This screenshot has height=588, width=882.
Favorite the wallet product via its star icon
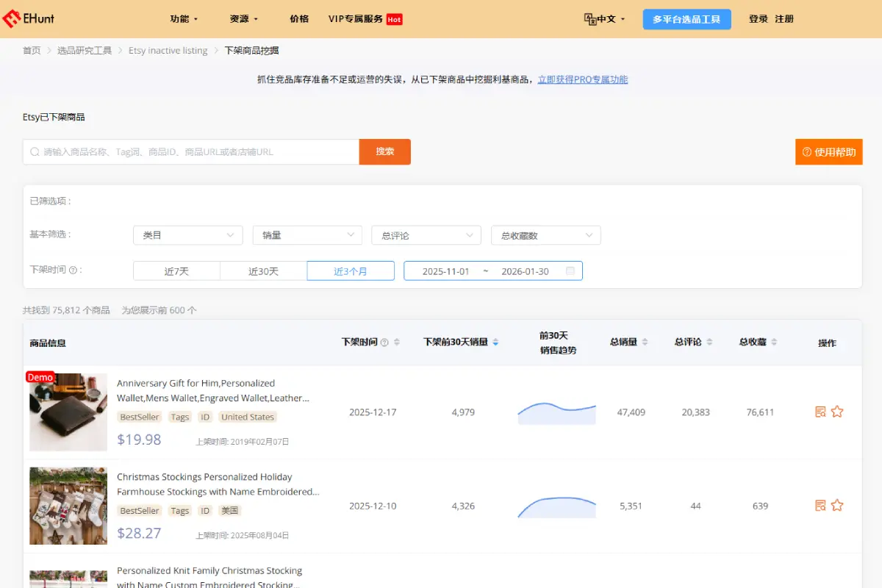click(837, 412)
